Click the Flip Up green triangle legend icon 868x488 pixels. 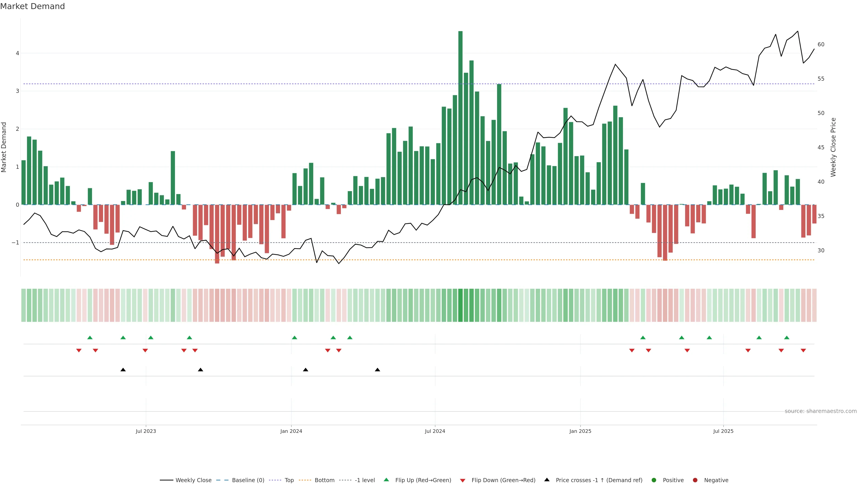[x=386, y=480]
